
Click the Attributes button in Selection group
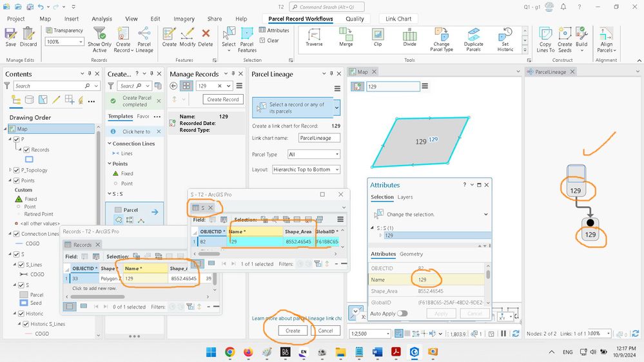[x=274, y=30]
